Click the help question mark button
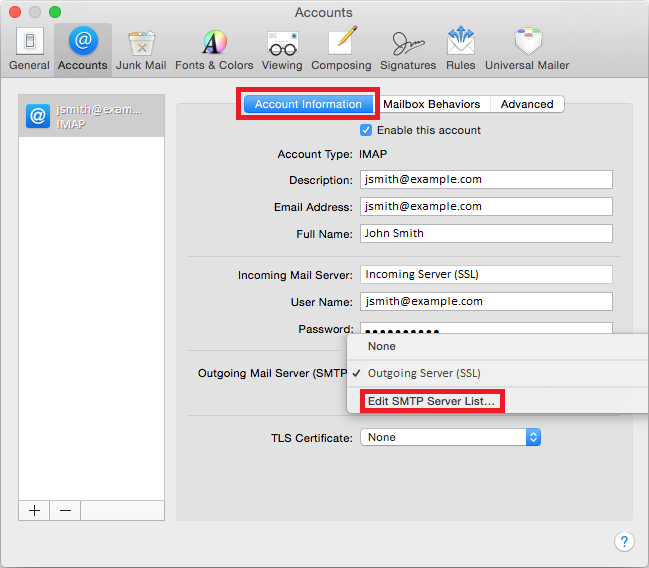649x568 pixels. [624, 541]
